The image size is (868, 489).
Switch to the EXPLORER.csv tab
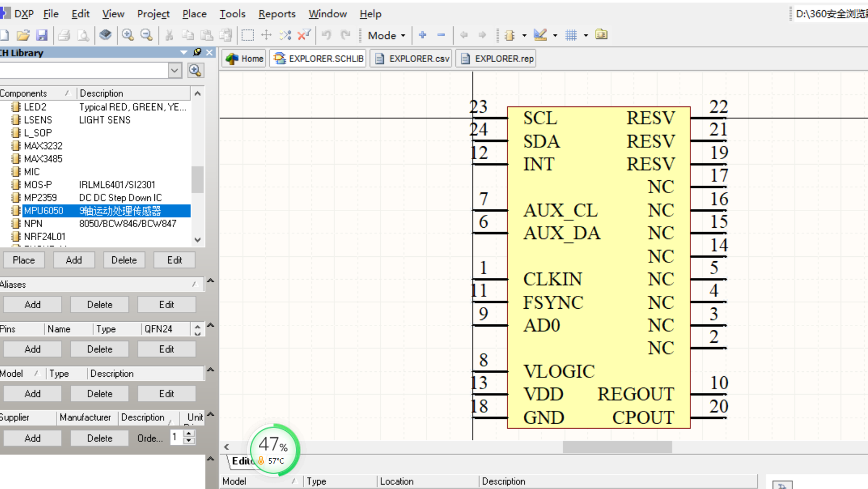[411, 58]
